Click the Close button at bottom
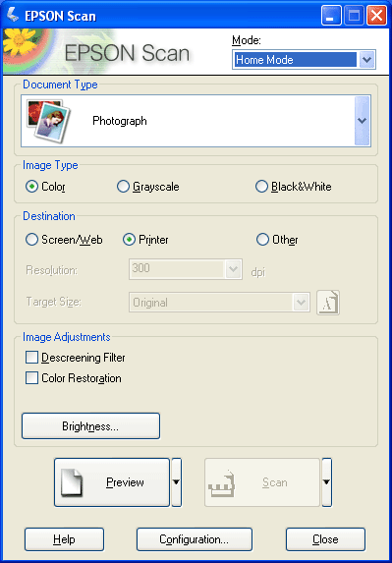Viewport: 392px width, 563px height. (x=325, y=539)
